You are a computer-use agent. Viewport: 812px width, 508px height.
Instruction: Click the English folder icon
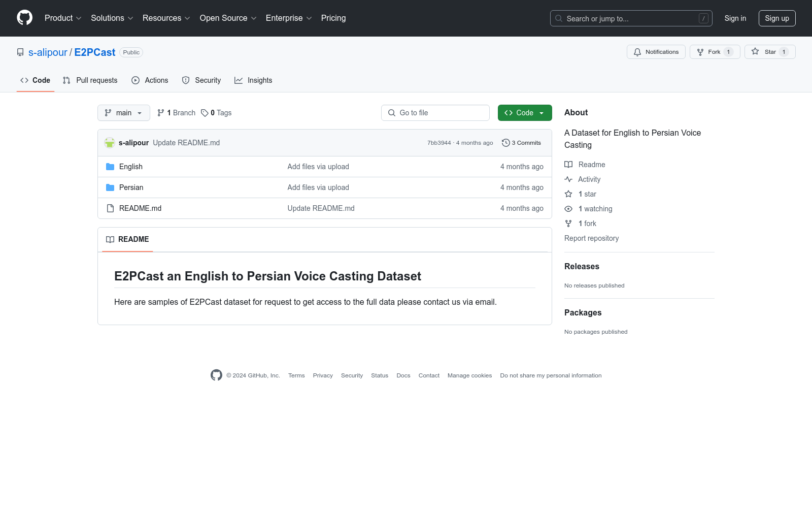click(x=110, y=167)
